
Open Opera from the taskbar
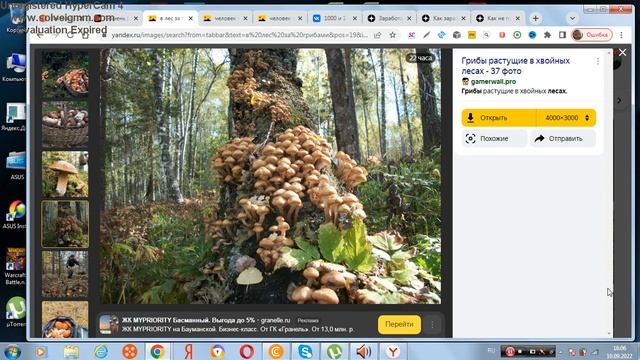click(x=247, y=351)
